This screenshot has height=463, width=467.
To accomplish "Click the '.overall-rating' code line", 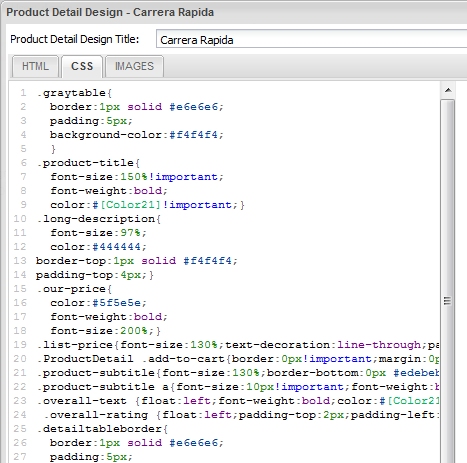I will 241,415.
